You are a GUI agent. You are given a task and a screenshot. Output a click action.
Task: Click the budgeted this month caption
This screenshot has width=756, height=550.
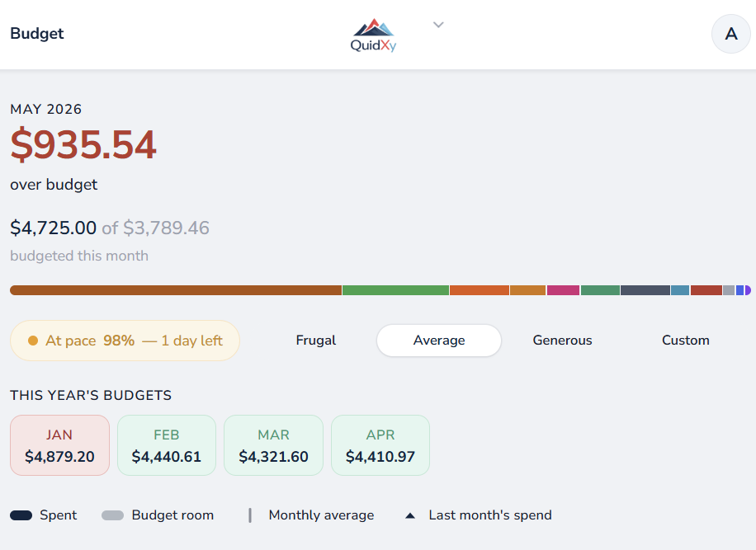[x=79, y=256]
